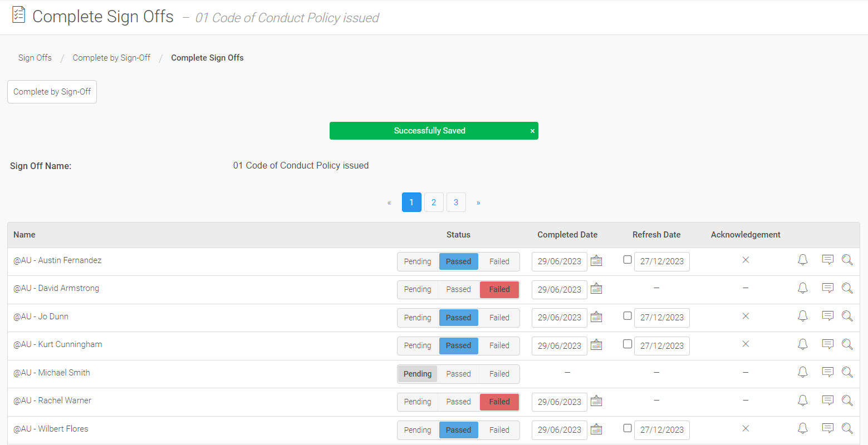Open the Sign Offs breadcrumb link
The height and width of the screenshot is (445, 868).
click(x=35, y=58)
